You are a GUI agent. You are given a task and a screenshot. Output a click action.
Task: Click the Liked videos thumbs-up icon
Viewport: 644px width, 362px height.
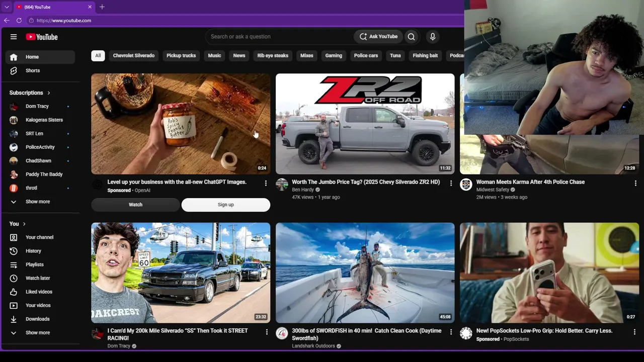coord(14,292)
